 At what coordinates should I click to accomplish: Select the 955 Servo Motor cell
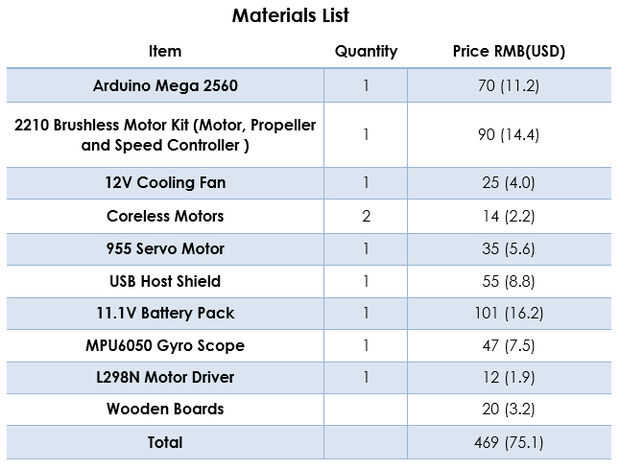[x=165, y=248]
